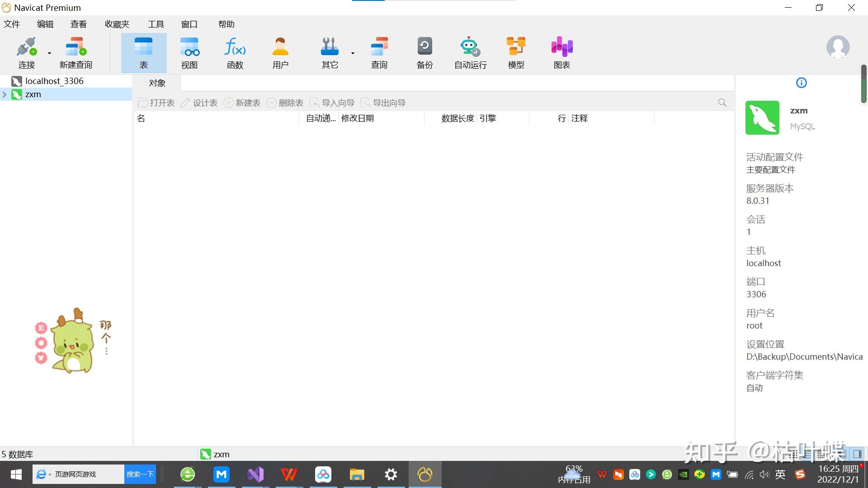Click the Navicat taskbar icon
Viewport: 868px width, 488px height.
[425, 474]
